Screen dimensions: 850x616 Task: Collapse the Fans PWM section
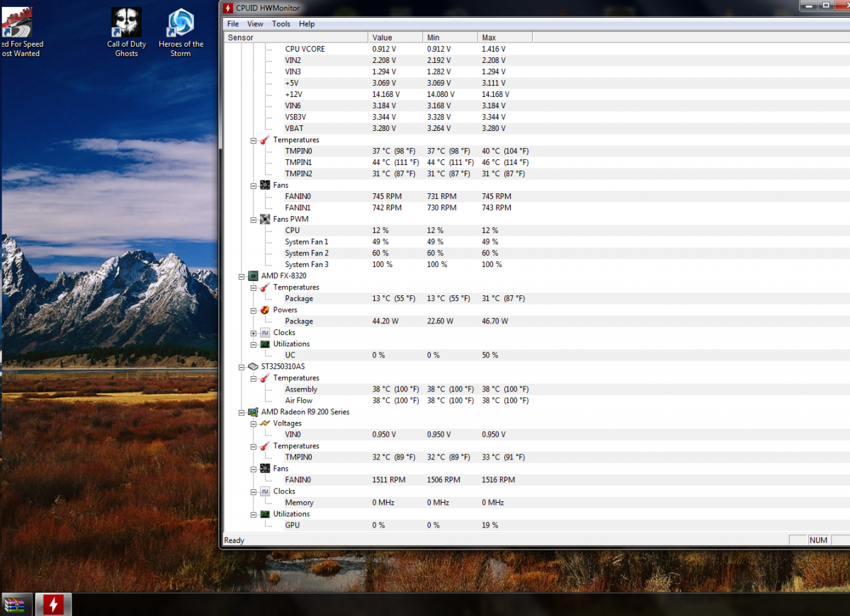[x=254, y=219]
